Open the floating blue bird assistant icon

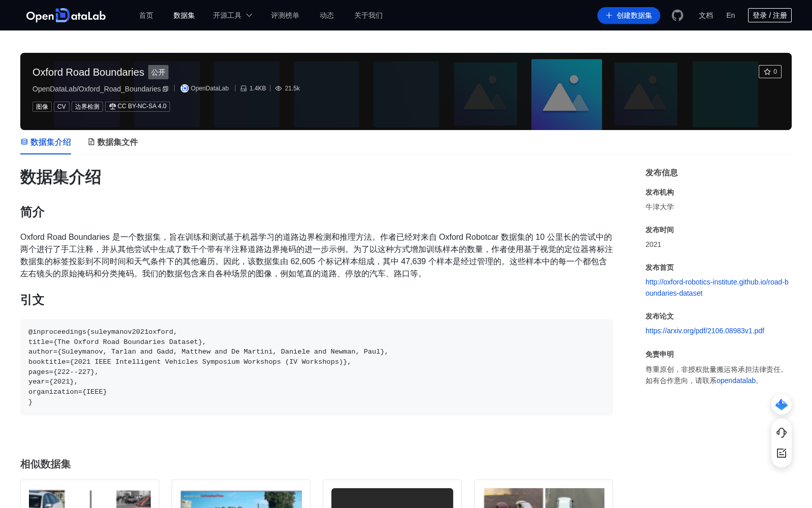[x=782, y=404]
